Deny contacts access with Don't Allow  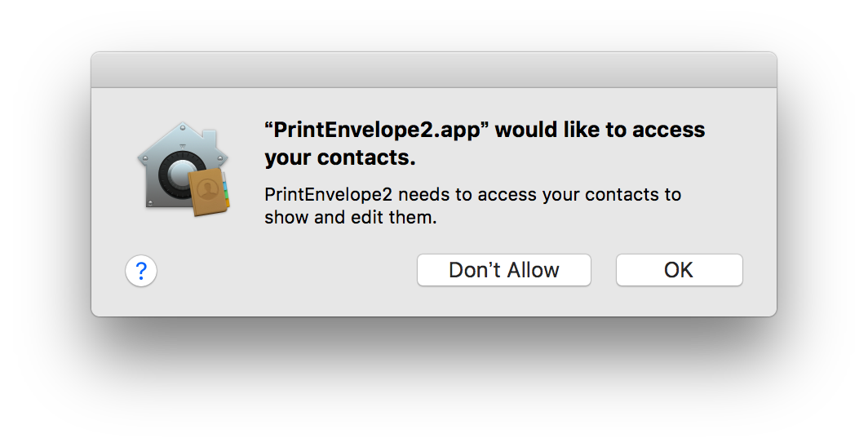[504, 270]
